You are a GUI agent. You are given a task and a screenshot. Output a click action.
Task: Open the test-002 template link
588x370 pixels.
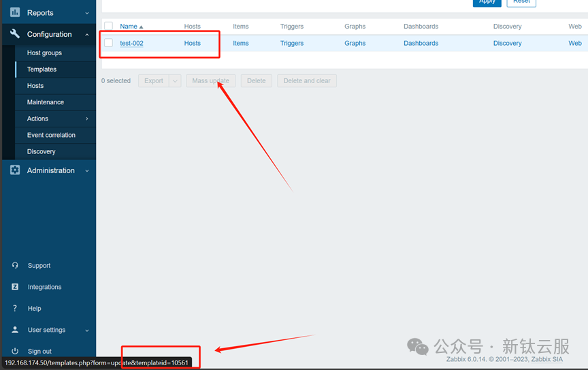131,43
